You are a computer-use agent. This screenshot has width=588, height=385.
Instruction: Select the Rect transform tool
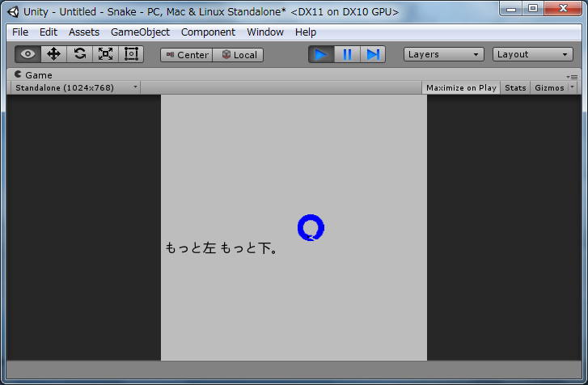(x=131, y=54)
